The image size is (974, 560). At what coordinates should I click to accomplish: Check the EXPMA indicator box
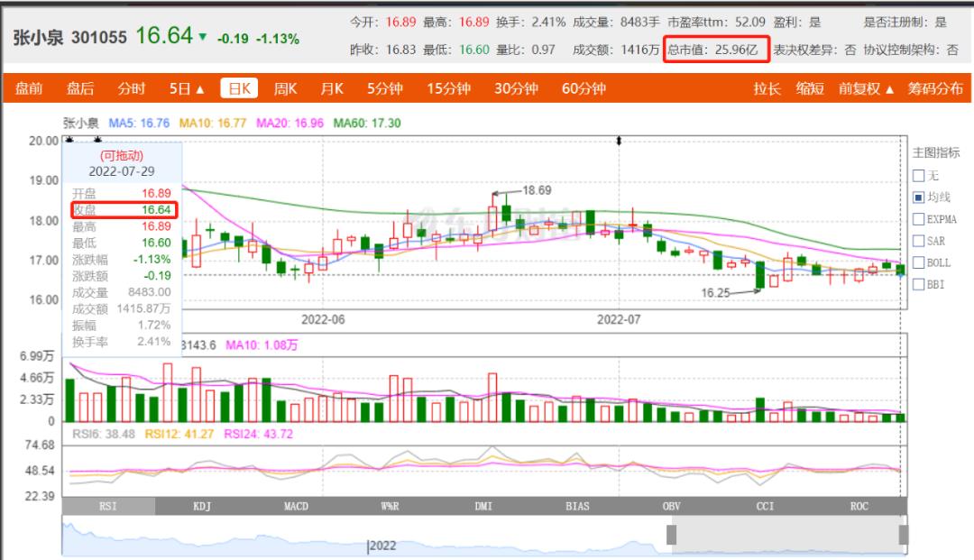919,219
